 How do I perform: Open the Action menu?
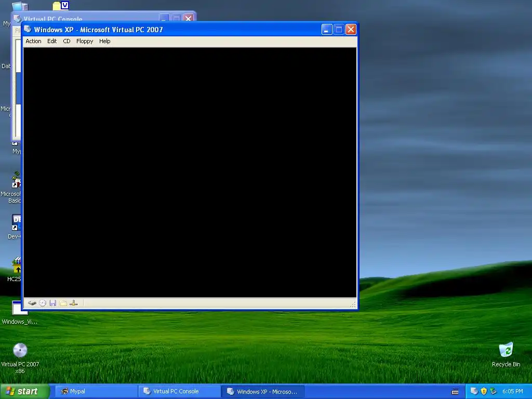click(x=33, y=41)
